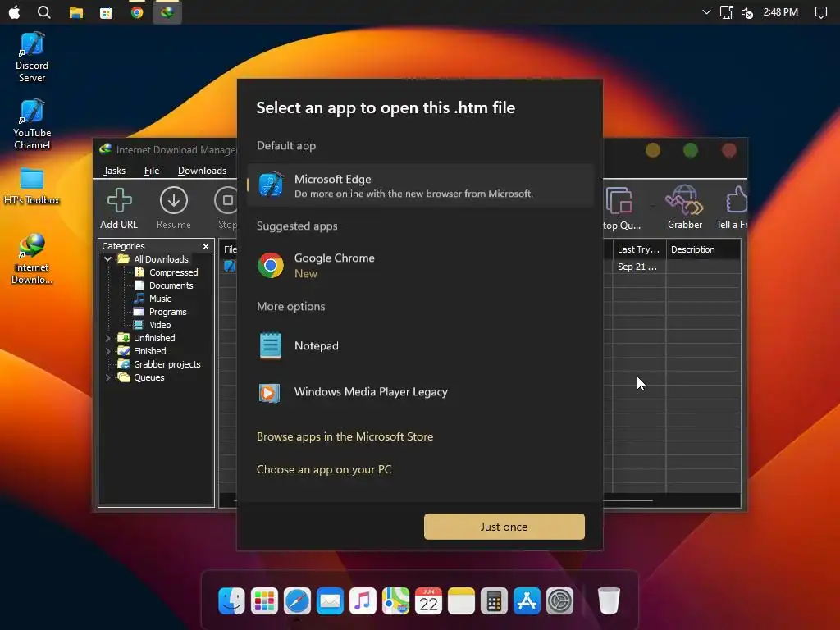840x630 pixels.
Task: Click the Resume download icon in IDM
Action: 174,208
